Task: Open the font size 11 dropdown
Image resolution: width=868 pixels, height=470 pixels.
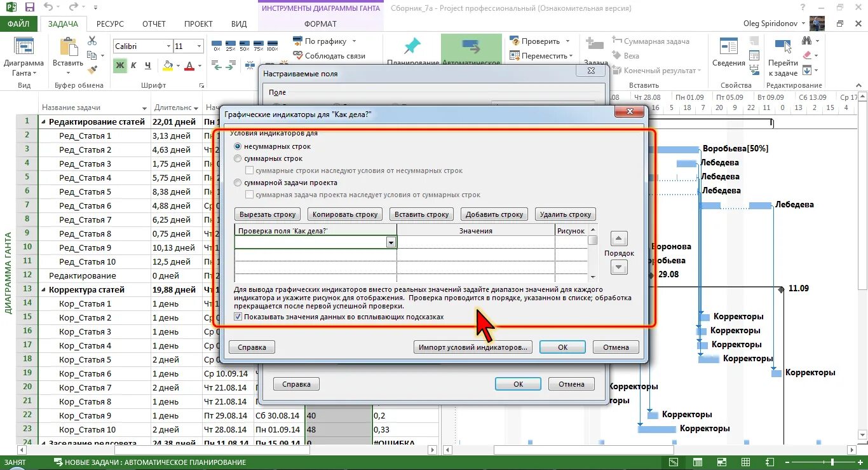Action: point(200,46)
